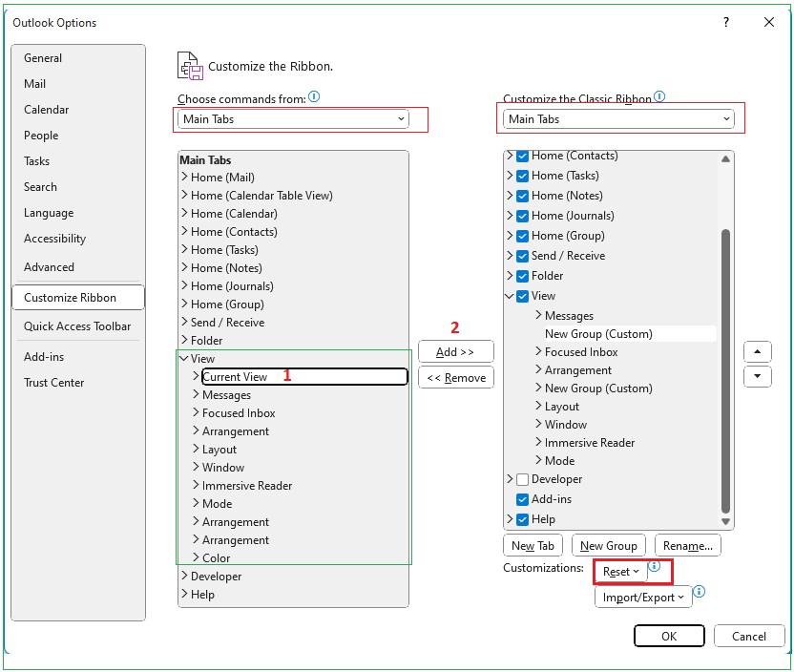The width and height of the screenshot is (794, 672).
Task: Expand Immersive Reader in right list
Action: 539,442
